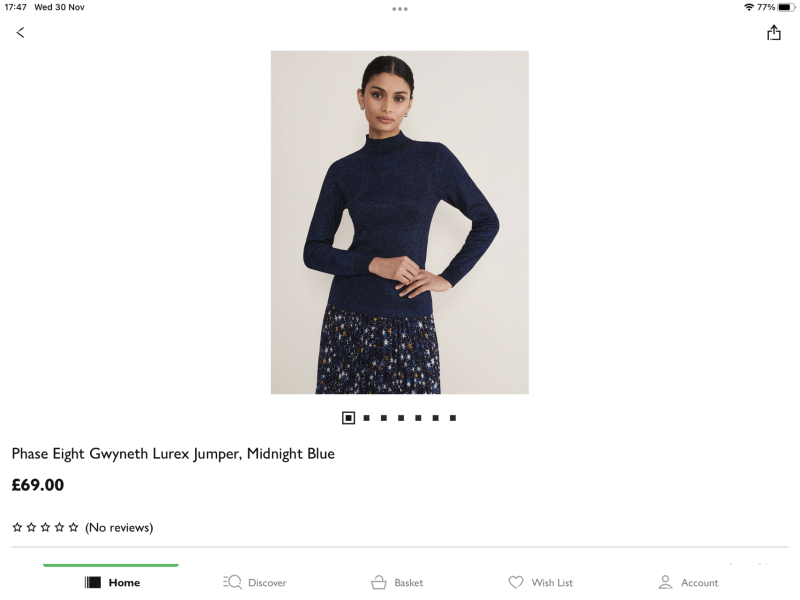800x600 pixels.
Task: Open the Basket icon
Action: pyautogui.click(x=379, y=582)
